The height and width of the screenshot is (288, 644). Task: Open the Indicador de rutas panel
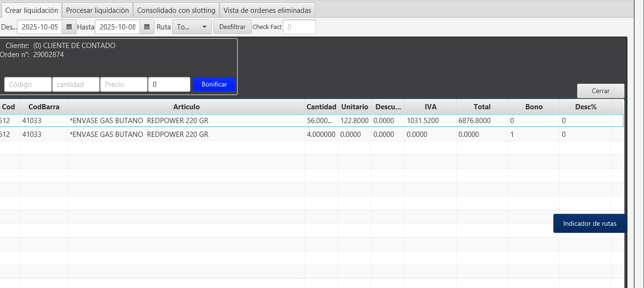[589, 223]
